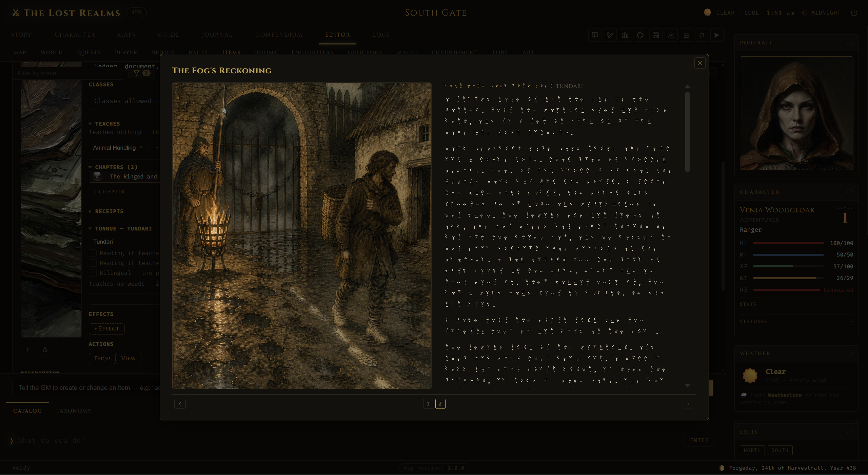Viewport: 868px width, 475px height.
Task: Click the + Effect button
Action: click(107, 329)
